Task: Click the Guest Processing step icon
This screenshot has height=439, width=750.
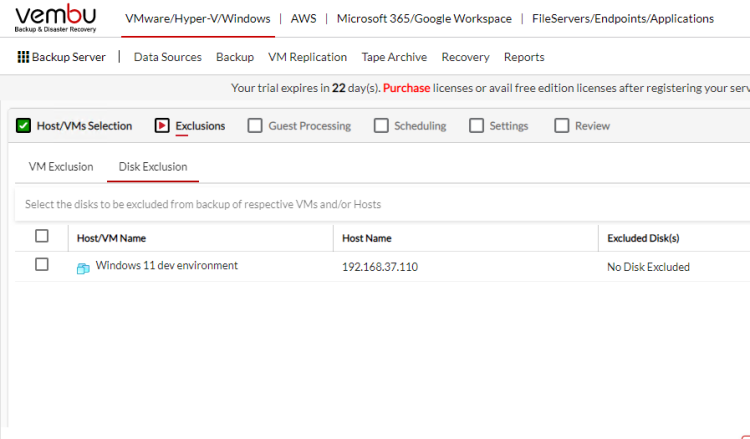Action: 255,126
